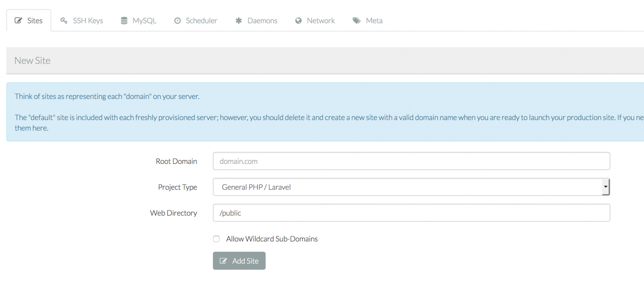Click the key icon beside SSH Keys
This screenshot has height=285, width=644.
pyautogui.click(x=64, y=21)
